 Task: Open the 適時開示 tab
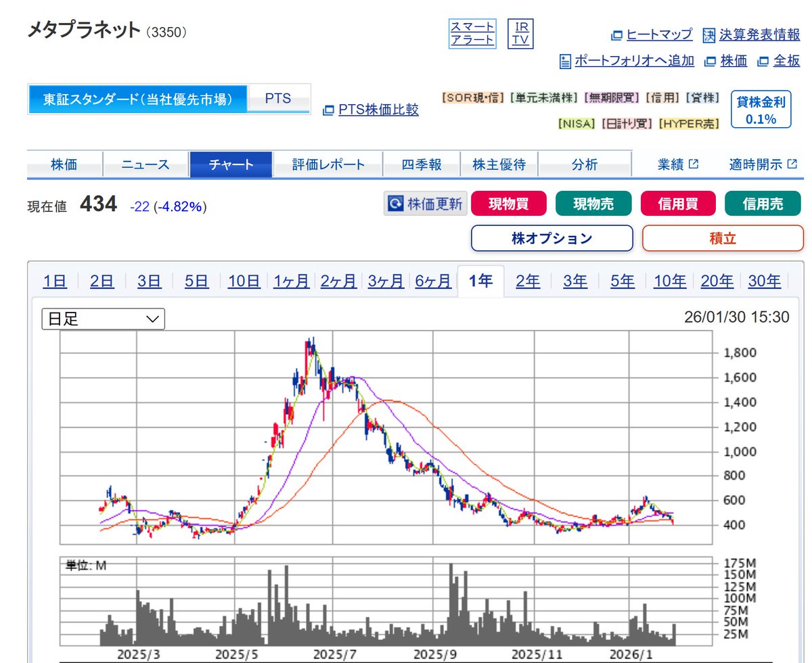763,164
